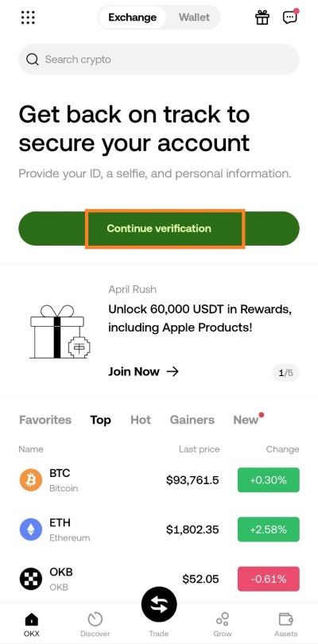Go to OKX home icon
The image size is (318, 644).
(x=31, y=619)
